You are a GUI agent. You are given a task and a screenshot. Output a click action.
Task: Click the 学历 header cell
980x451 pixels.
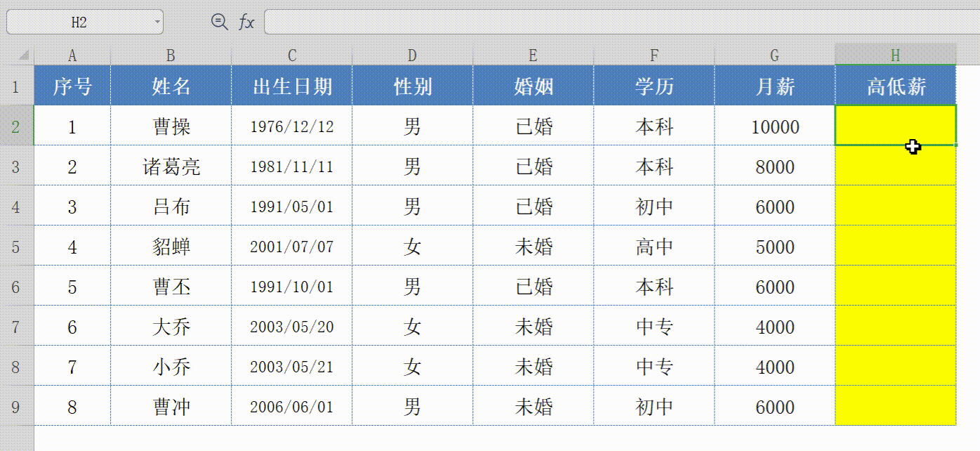pyautogui.click(x=654, y=86)
